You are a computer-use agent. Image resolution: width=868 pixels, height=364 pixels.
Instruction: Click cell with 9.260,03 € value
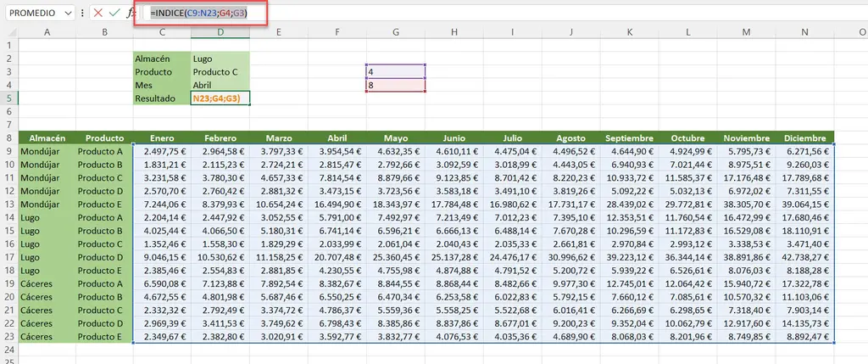click(805, 165)
